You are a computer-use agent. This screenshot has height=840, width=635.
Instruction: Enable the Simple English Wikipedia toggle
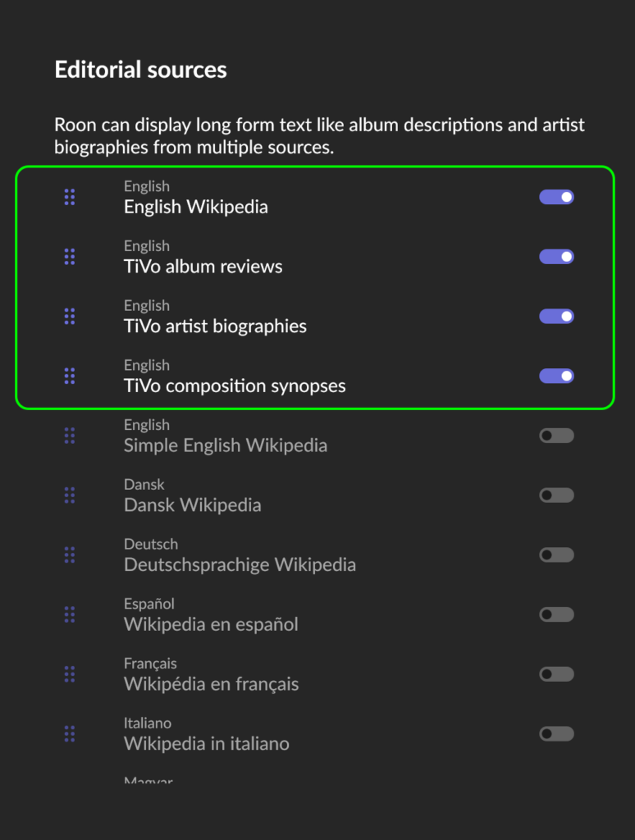[556, 436]
